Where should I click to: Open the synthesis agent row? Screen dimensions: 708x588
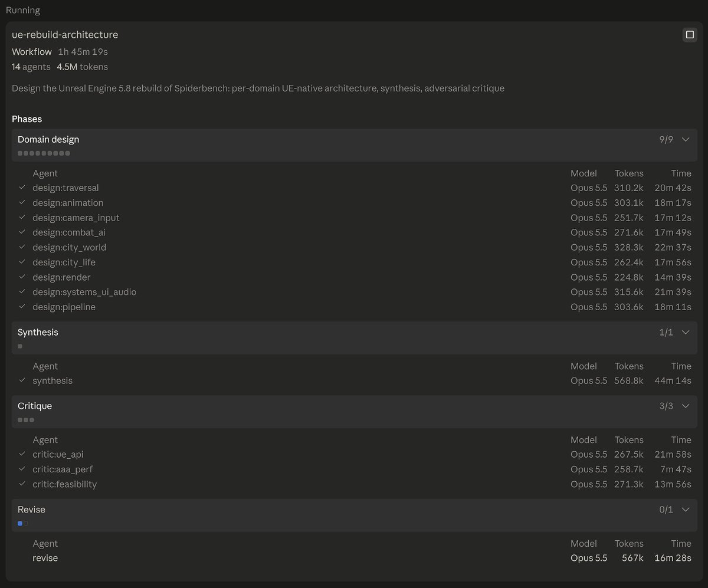(354, 381)
